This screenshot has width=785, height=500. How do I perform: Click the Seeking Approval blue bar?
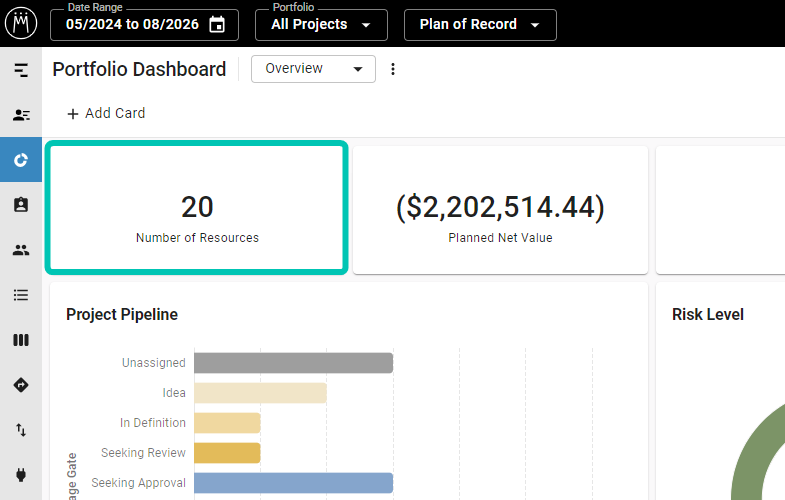(293, 483)
